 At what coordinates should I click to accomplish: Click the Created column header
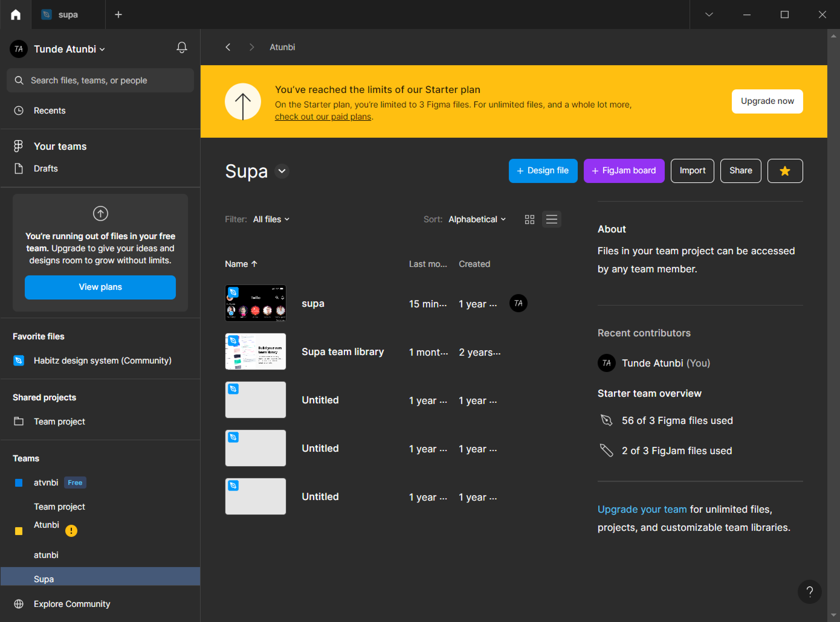[x=474, y=264]
